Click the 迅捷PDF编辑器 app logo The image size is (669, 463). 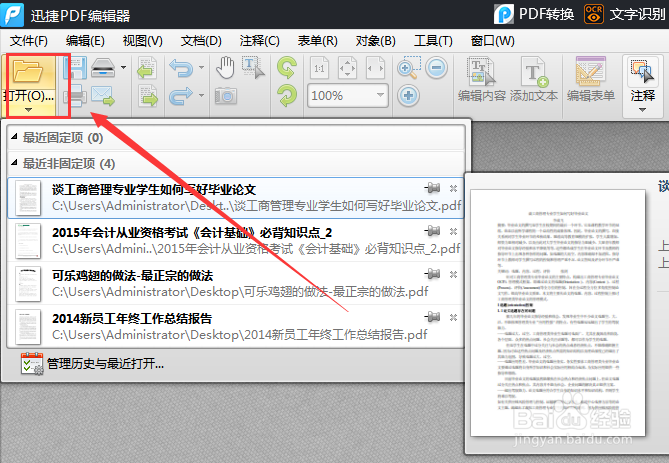click(12, 14)
